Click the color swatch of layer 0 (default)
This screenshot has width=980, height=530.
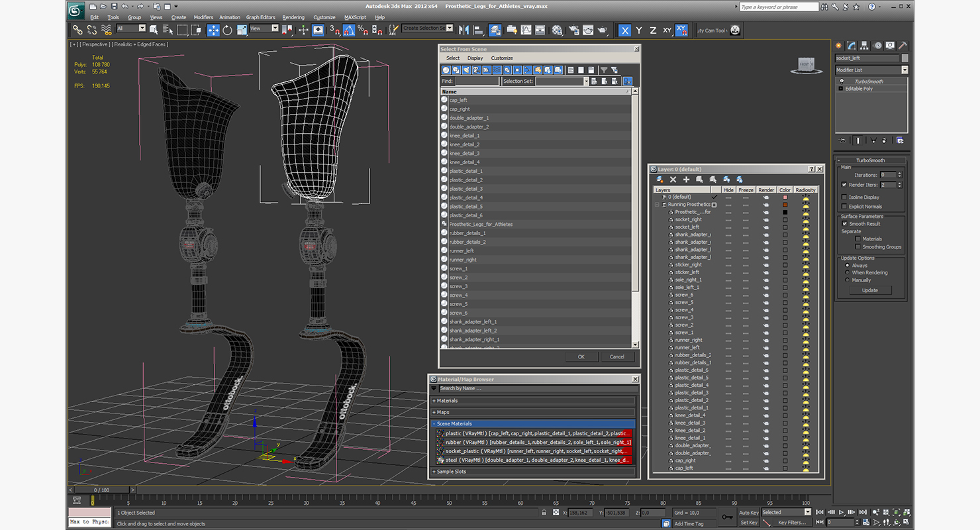(x=785, y=197)
